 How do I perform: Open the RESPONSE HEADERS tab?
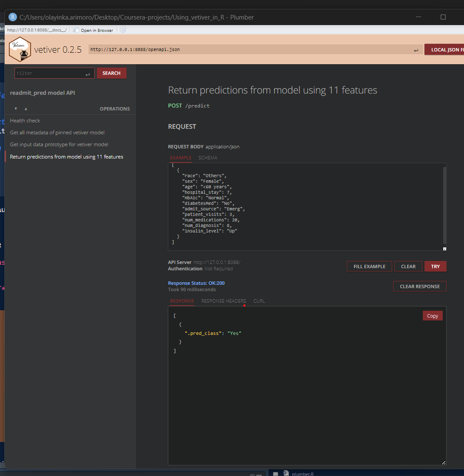tap(224, 301)
